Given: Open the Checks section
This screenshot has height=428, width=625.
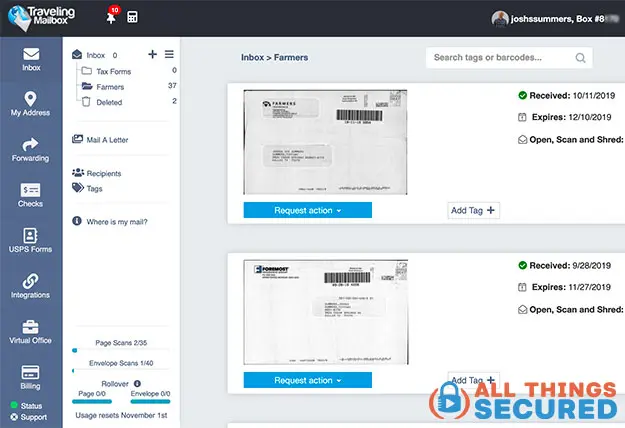Looking at the screenshot, I should point(30,195).
